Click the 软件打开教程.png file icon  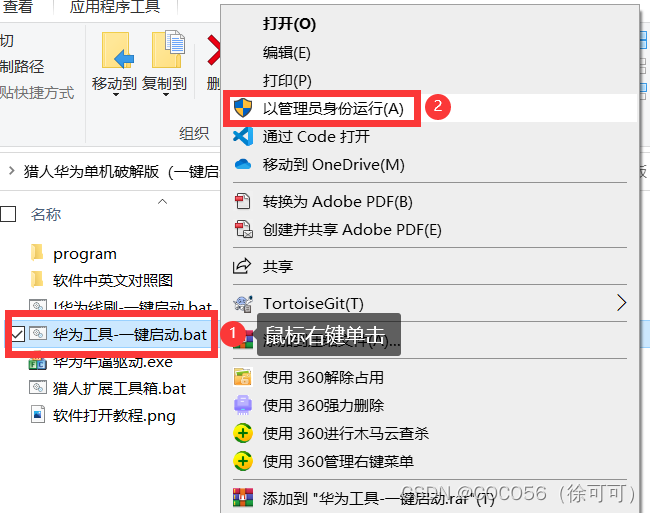coord(38,414)
